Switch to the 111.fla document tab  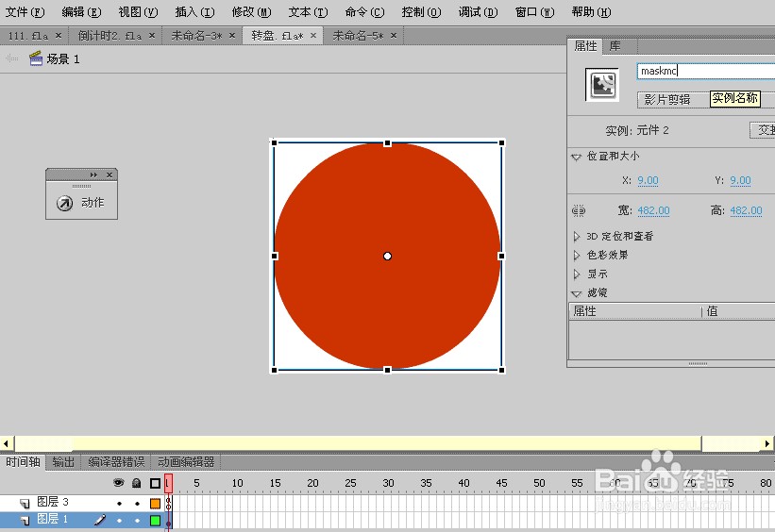click(x=28, y=36)
